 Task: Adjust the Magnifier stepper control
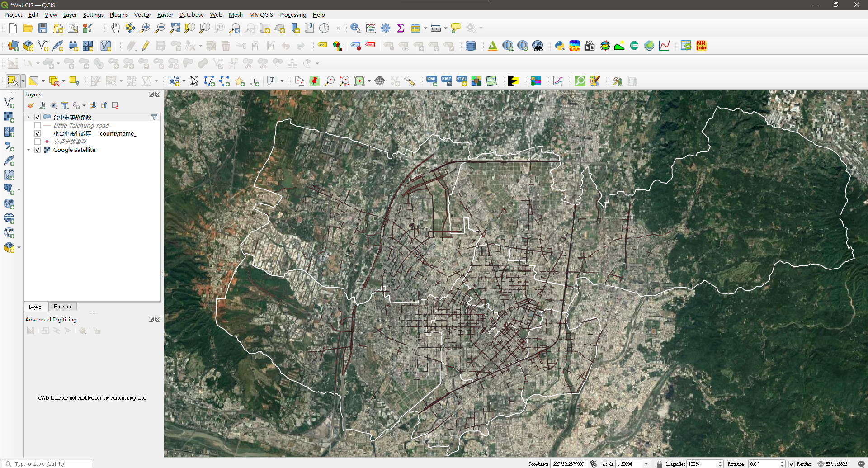[721, 464]
